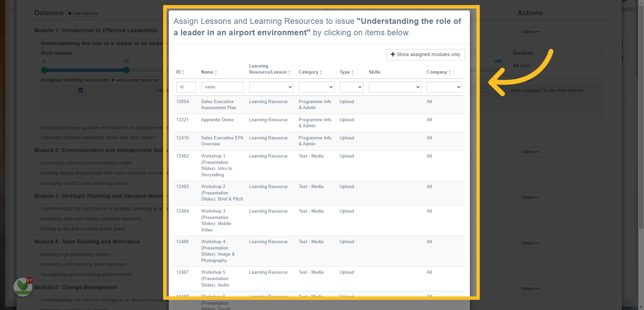Toggle the checked checkbox under Assigned learning resources
Image resolution: width=644 pixels, height=310 pixels.
click(80, 90)
